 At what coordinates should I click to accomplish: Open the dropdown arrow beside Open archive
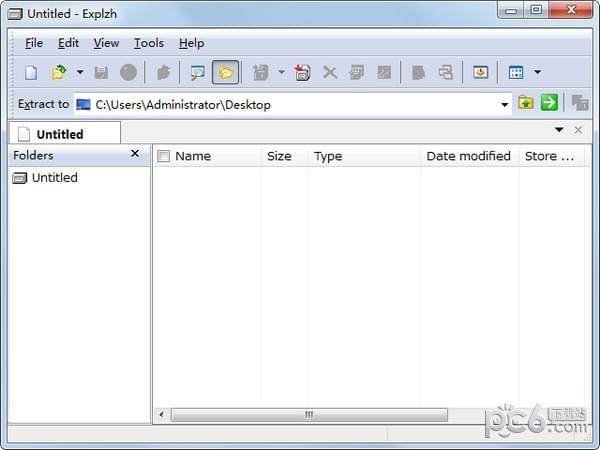(x=80, y=72)
